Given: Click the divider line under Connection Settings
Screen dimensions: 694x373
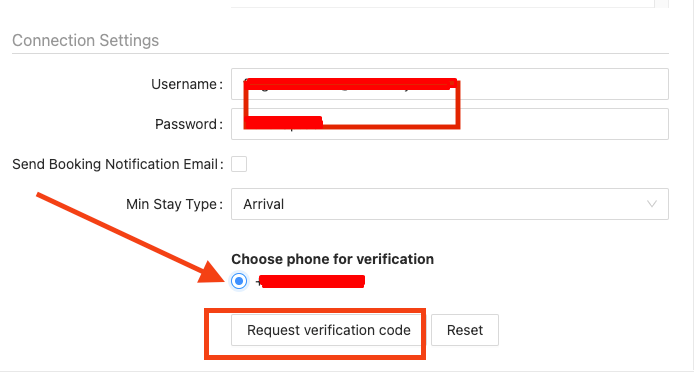Looking at the screenshot, I should (340, 54).
